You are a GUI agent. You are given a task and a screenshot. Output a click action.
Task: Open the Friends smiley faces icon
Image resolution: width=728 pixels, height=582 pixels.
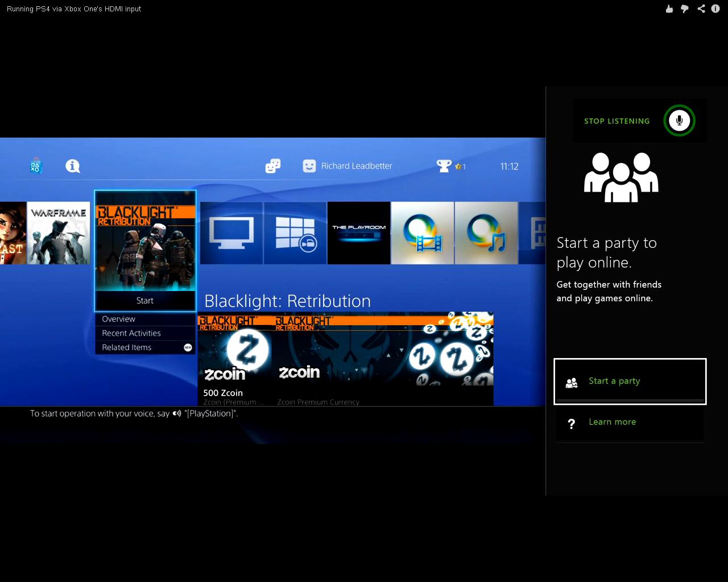pyautogui.click(x=273, y=166)
